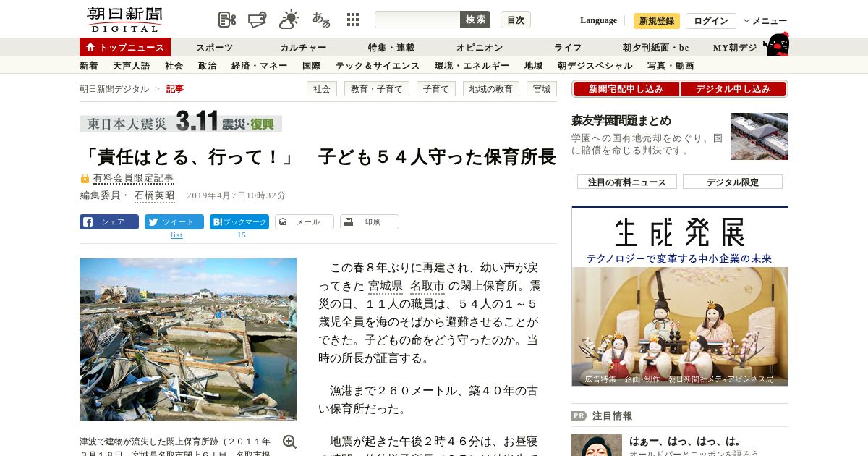Open 環境・エネルギー in sub menu
Viewport: 868px width, 456px height.
click(x=472, y=66)
